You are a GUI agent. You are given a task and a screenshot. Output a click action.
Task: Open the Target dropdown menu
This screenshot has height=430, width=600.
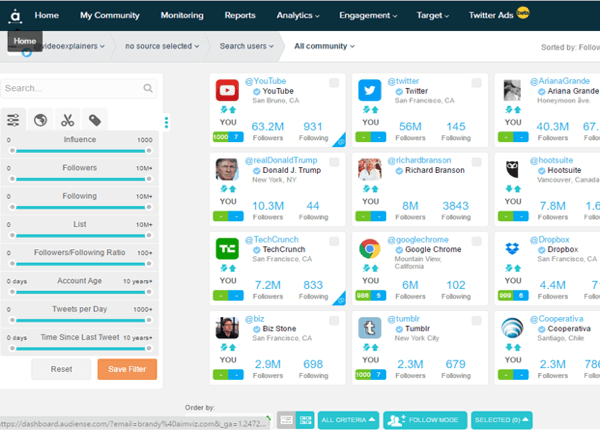point(432,15)
